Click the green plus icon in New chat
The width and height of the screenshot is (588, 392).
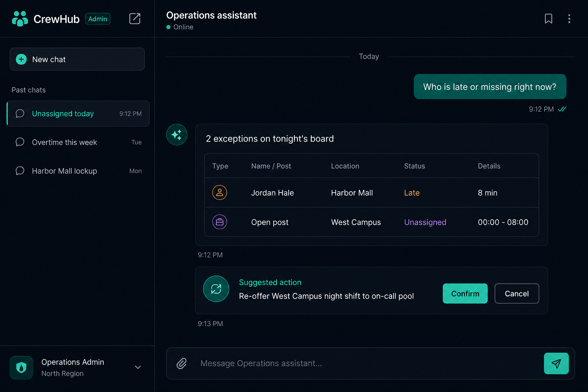point(21,59)
